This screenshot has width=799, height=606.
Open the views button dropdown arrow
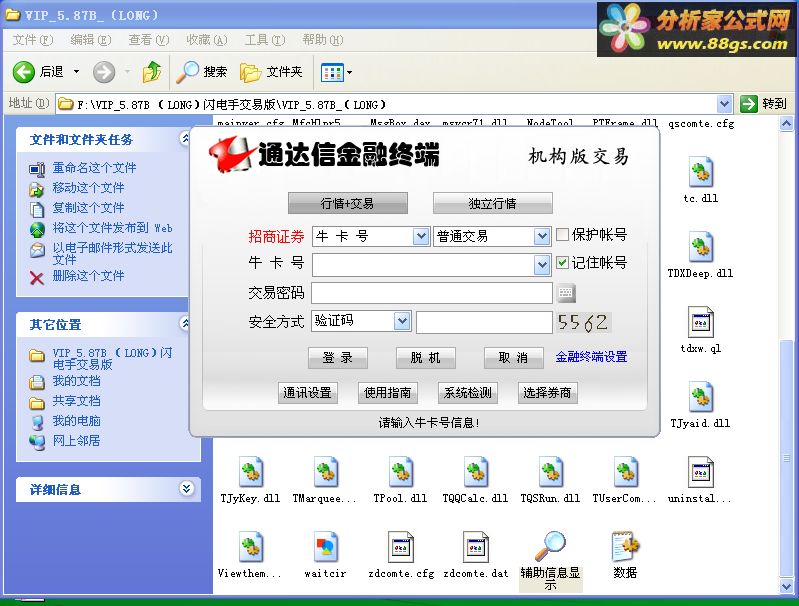[349, 72]
